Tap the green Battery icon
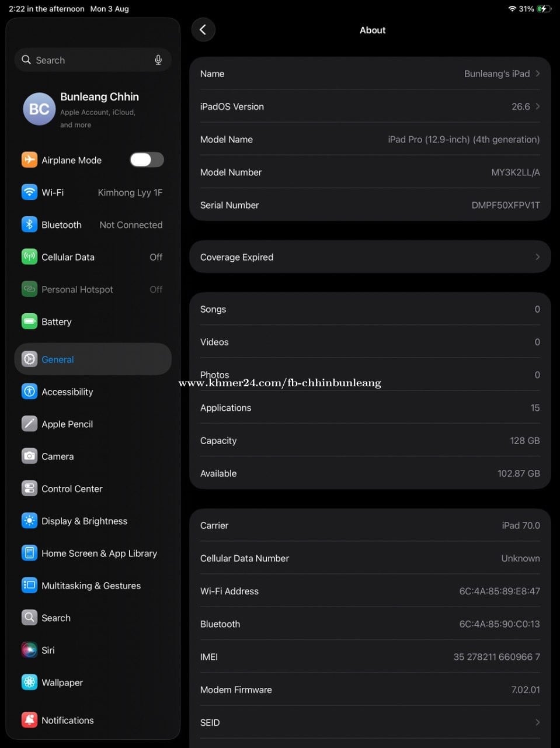 coord(29,321)
